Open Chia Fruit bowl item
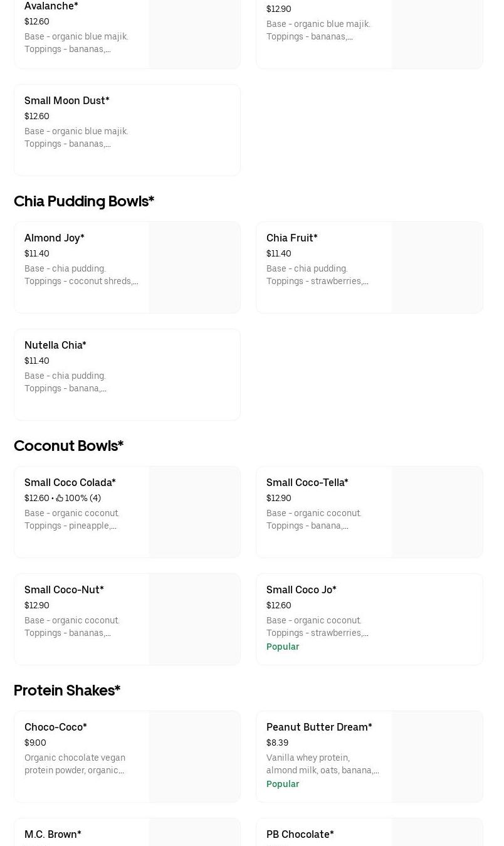The height and width of the screenshot is (846, 504). 292,238
